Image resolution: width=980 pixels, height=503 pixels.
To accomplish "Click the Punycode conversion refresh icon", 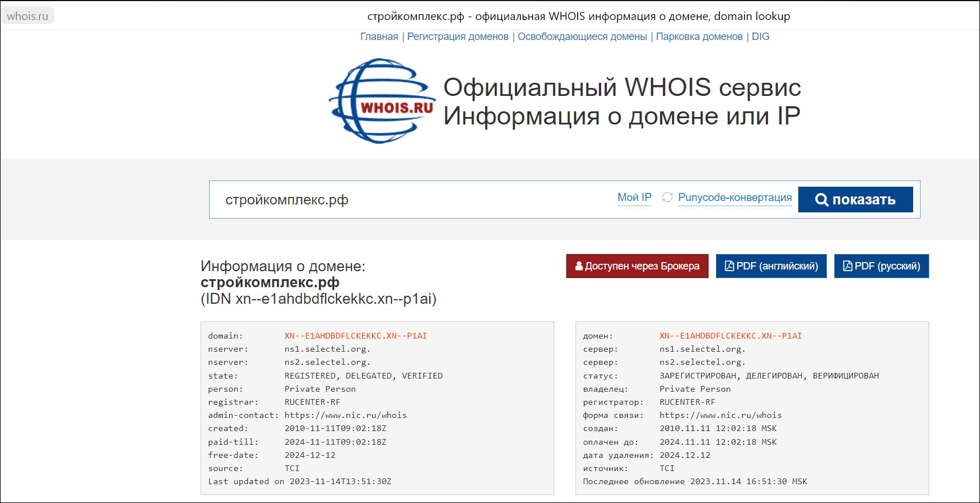I will pyautogui.click(x=667, y=197).
